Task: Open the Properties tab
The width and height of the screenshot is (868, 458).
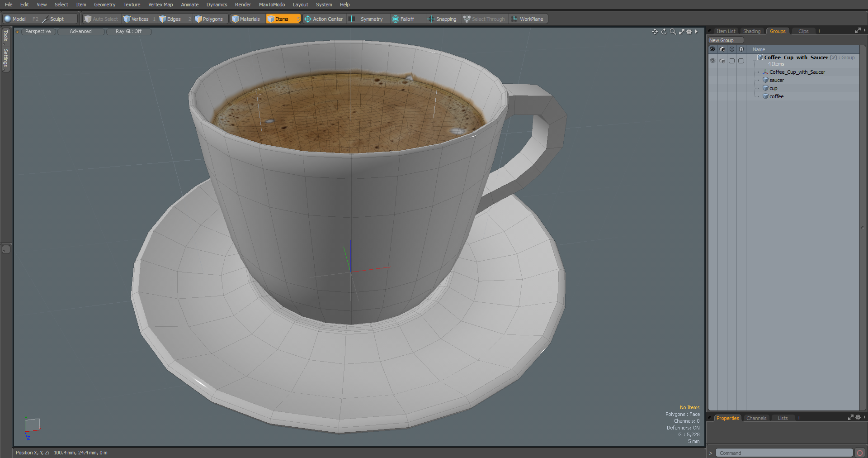Action: pos(727,418)
